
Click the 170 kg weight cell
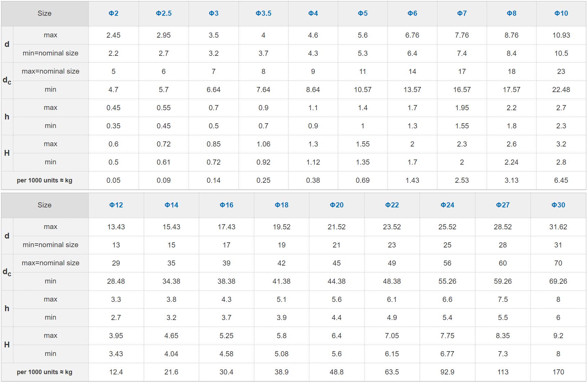point(558,372)
